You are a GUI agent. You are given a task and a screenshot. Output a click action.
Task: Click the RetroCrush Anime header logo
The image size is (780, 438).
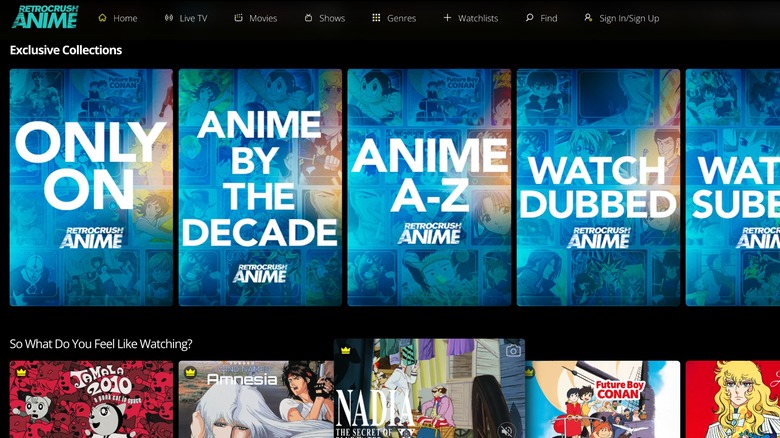[x=45, y=17]
